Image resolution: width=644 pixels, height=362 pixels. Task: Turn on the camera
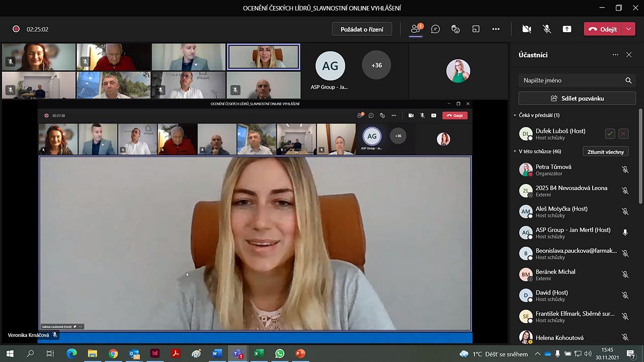(x=527, y=29)
